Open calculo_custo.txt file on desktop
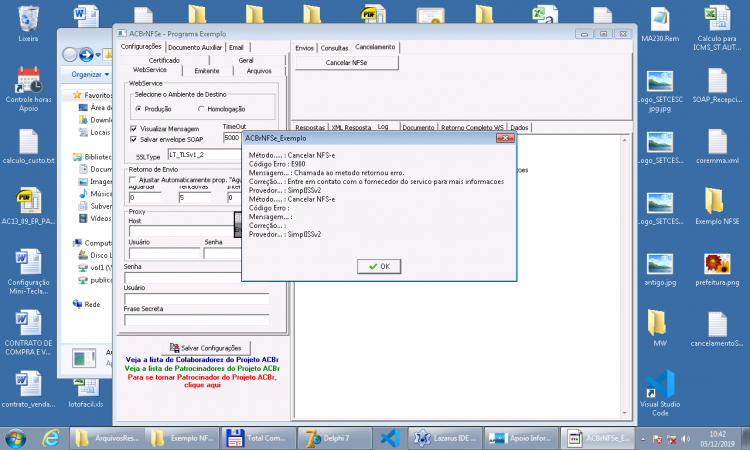This screenshot has width=750, height=450. pos(28,146)
